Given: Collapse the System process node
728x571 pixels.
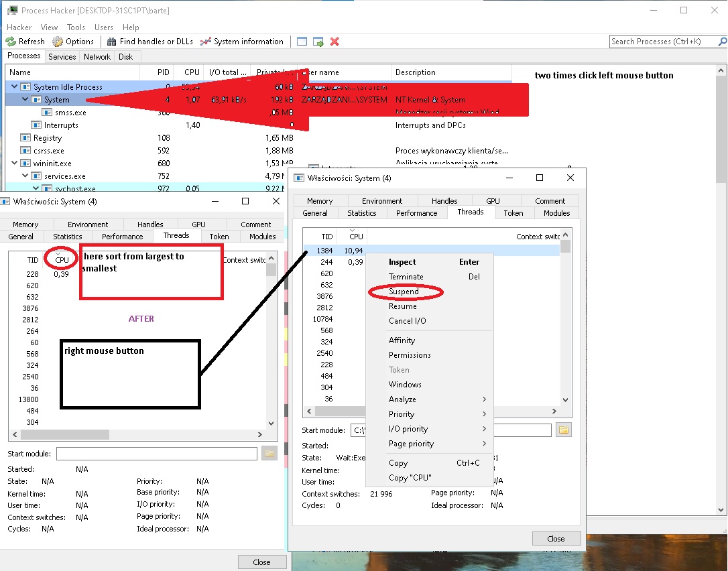Looking at the screenshot, I should point(25,99).
